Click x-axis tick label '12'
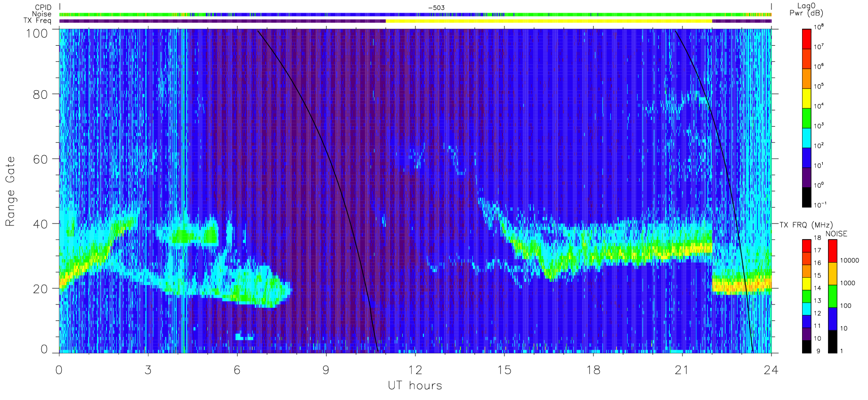The image size is (868, 400). point(415,370)
